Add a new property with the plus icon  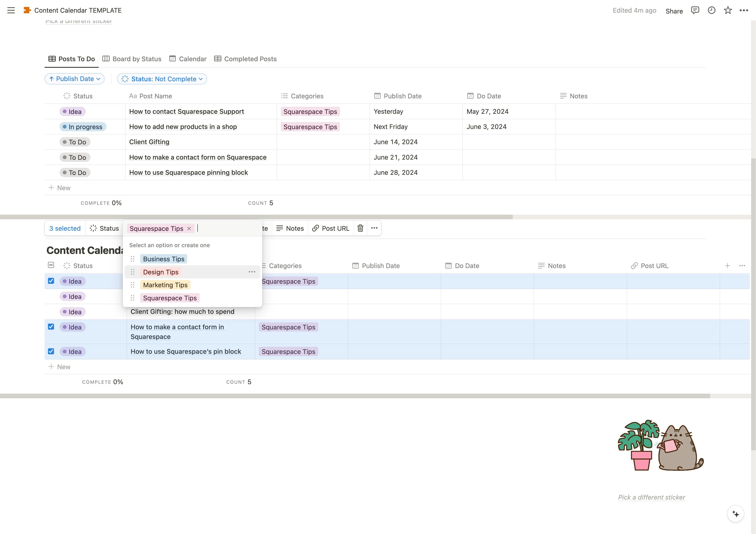[x=727, y=266]
